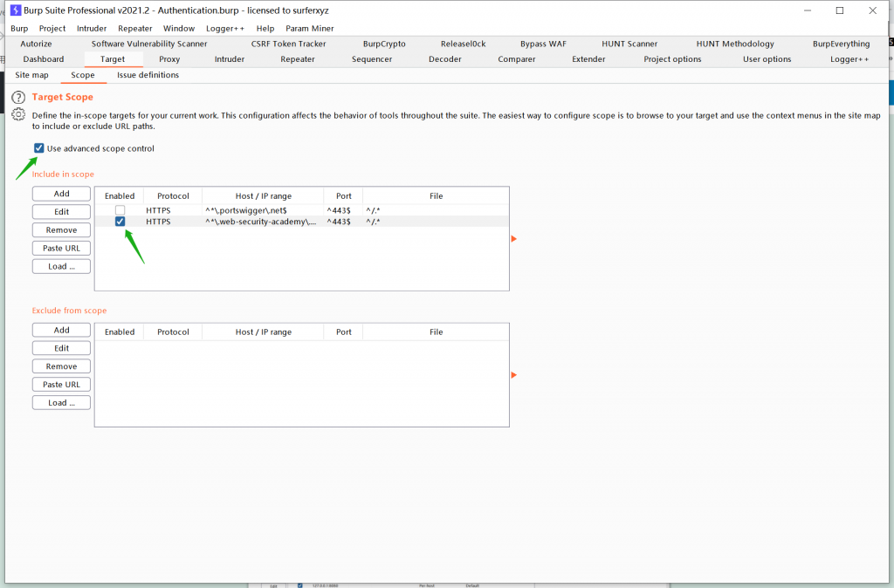Switch to the Sequencer tab
Image resolution: width=894 pixels, height=588 pixels.
[x=372, y=59]
